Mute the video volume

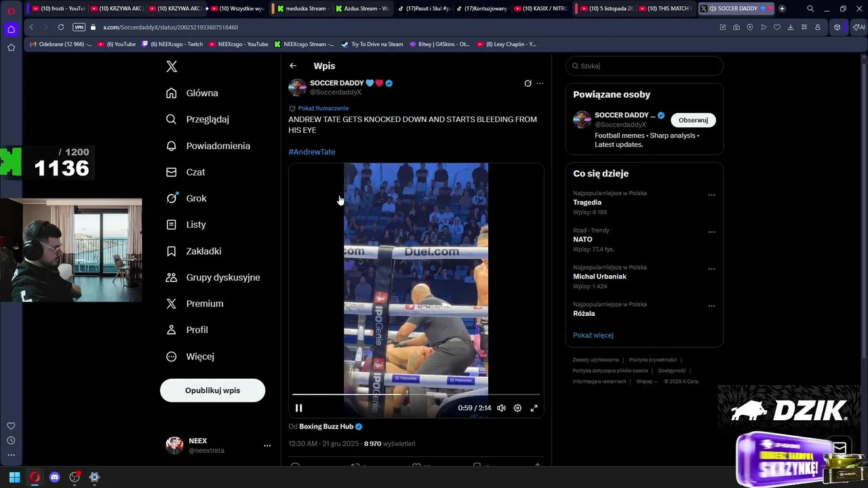pos(501,408)
